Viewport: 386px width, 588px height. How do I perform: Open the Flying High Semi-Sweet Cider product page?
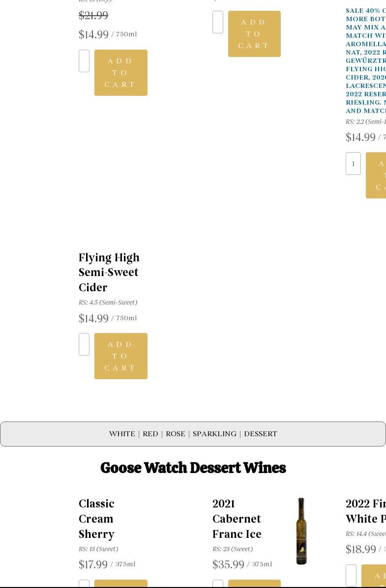109,272
